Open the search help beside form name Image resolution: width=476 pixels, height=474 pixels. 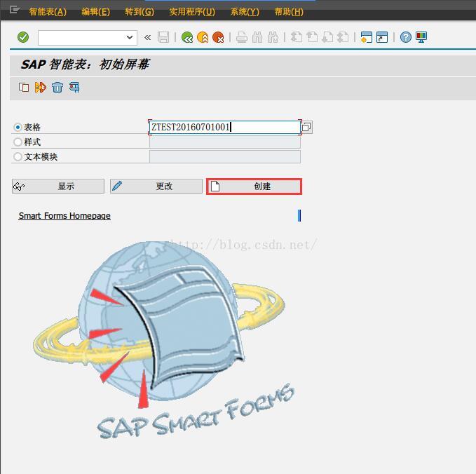307,127
